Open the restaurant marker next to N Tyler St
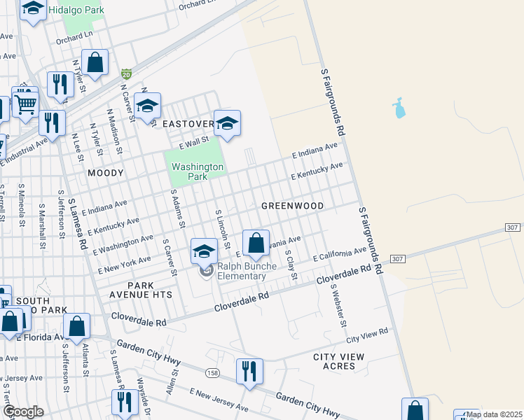 tap(60, 84)
